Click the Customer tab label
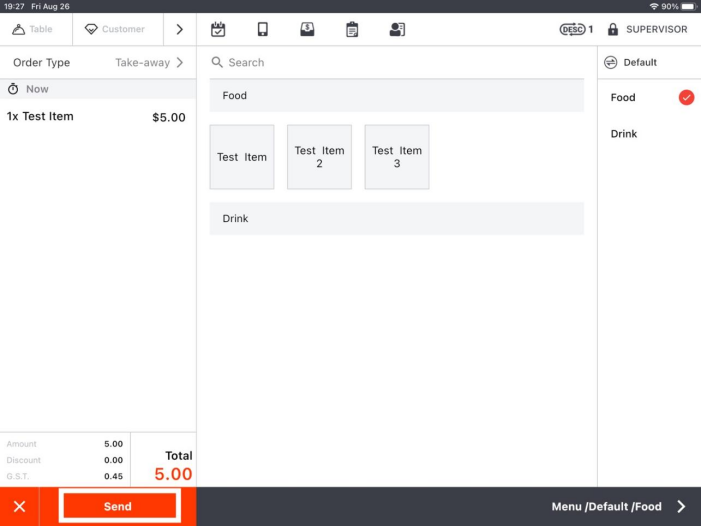This screenshot has width=701, height=526. [123, 29]
